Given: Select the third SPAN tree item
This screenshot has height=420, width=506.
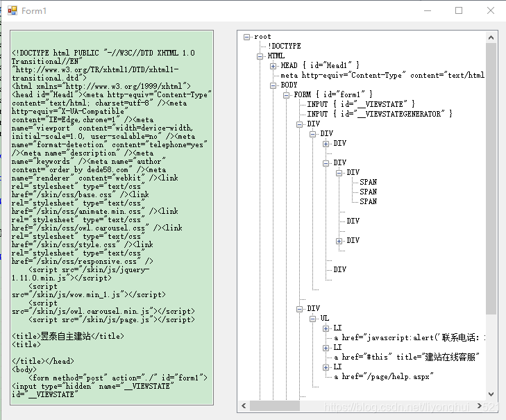Looking at the screenshot, I should (x=368, y=201).
